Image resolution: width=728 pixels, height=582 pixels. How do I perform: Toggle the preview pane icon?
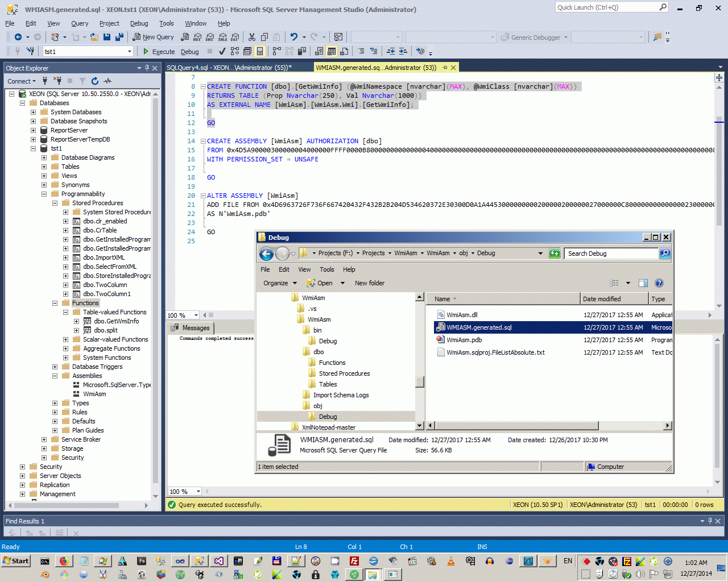pos(643,283)
